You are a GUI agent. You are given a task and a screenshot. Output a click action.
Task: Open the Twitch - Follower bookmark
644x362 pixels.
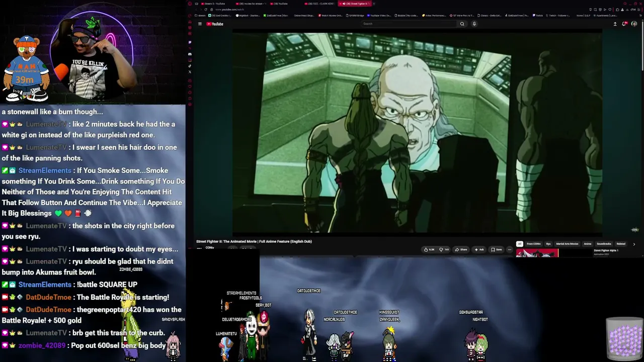point(558,16)
